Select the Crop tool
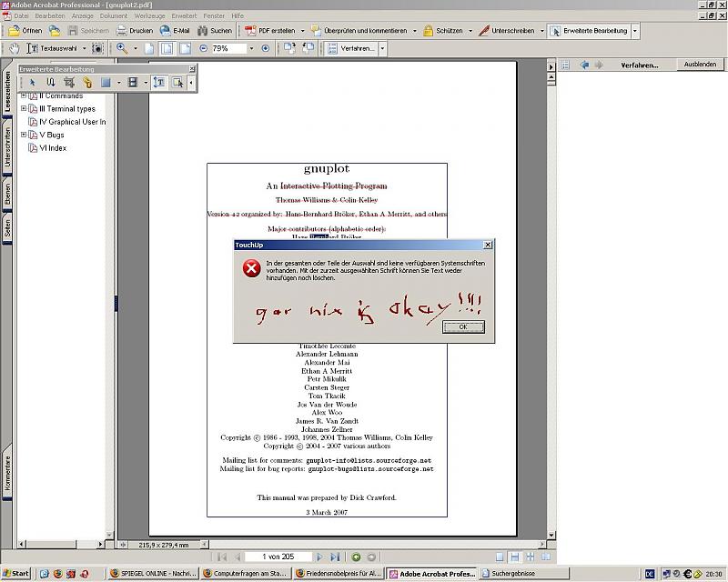The height and width of the screenshot is (582, 728). pyautogui.click(x=69, y=83)
